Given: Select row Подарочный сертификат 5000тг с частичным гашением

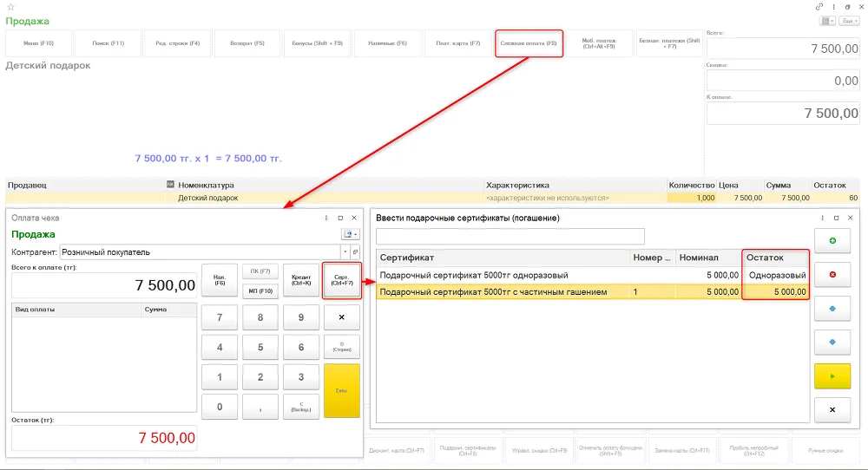Looking at the screenshot, I should click(592, 291).
